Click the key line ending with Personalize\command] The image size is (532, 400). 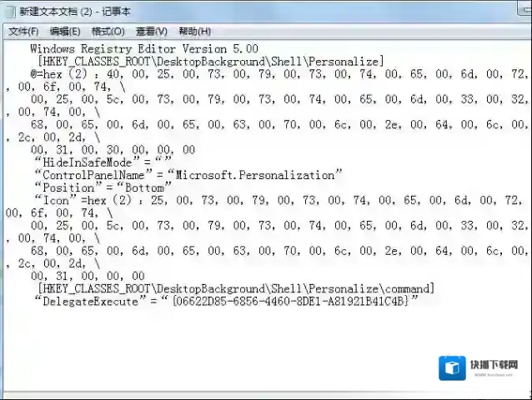(x=235, y=288)
